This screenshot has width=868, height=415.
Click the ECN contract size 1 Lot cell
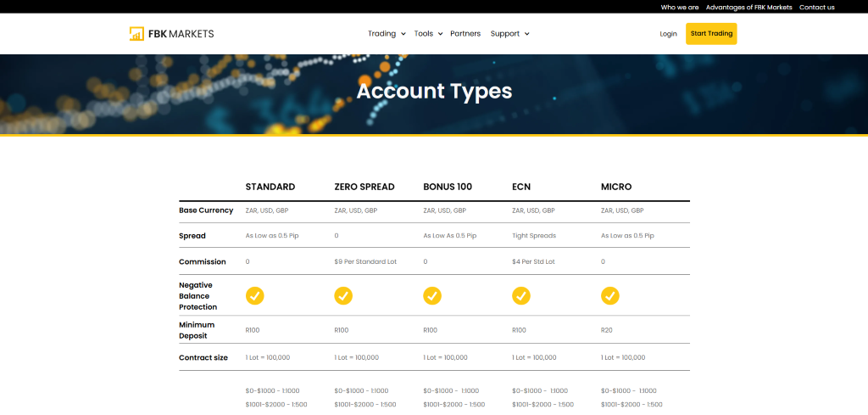pyautogui.click(x=534, y=357)
